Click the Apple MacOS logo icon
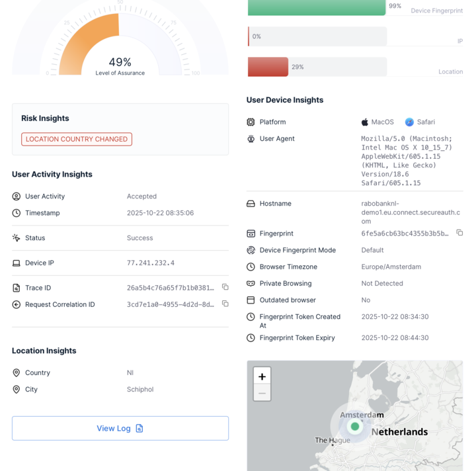 365,122
